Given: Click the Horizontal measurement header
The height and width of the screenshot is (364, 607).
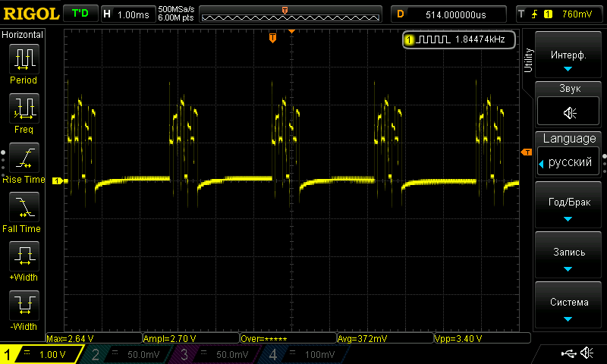Looking at the screenshot, I should pyautogui.click(x=24, y=35).
